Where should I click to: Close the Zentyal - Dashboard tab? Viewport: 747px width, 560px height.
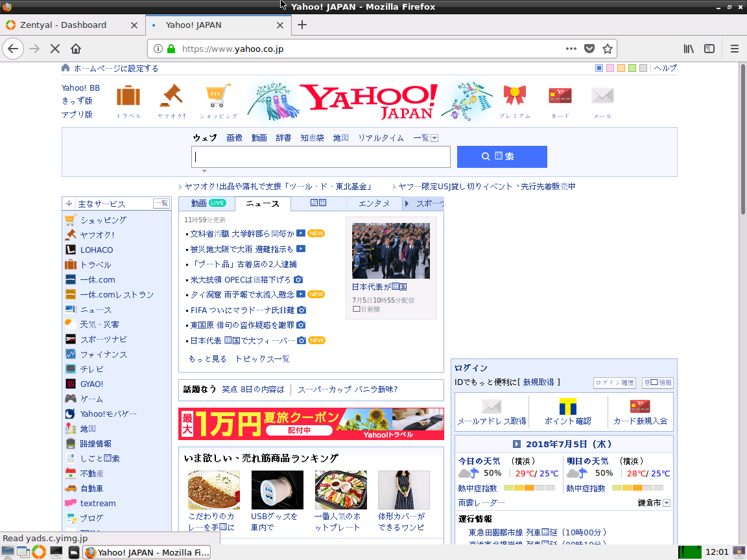pyautogui.click(x=134, y=25)
